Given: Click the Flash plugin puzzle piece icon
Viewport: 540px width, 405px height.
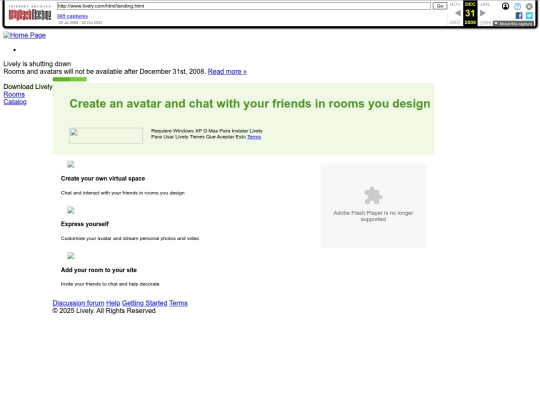Looking at the screenshot, I should coord(373,196).
